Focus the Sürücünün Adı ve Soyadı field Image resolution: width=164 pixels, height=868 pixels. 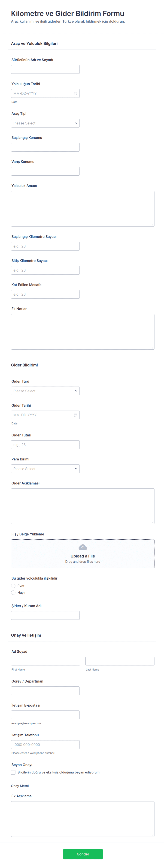(45, 69)
